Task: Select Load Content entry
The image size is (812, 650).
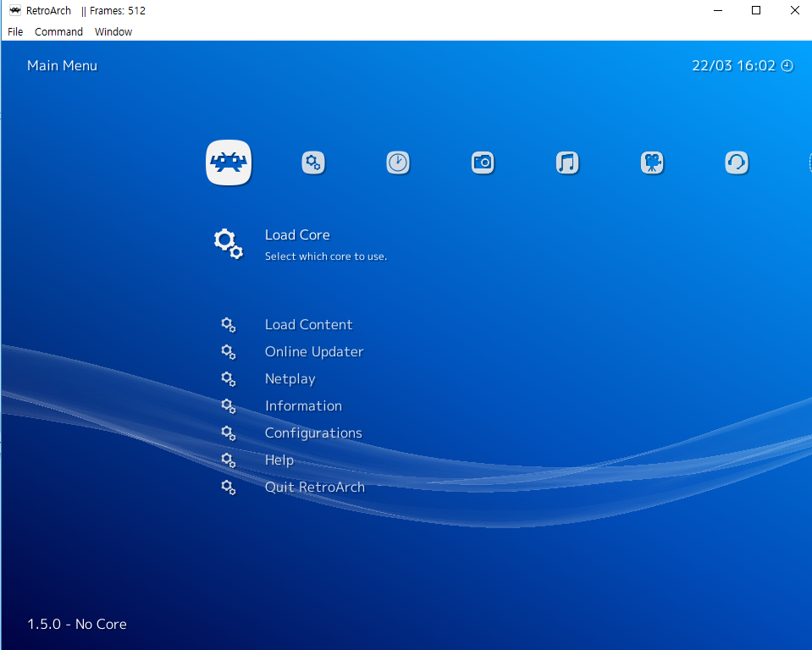Action: pos(309,324)
